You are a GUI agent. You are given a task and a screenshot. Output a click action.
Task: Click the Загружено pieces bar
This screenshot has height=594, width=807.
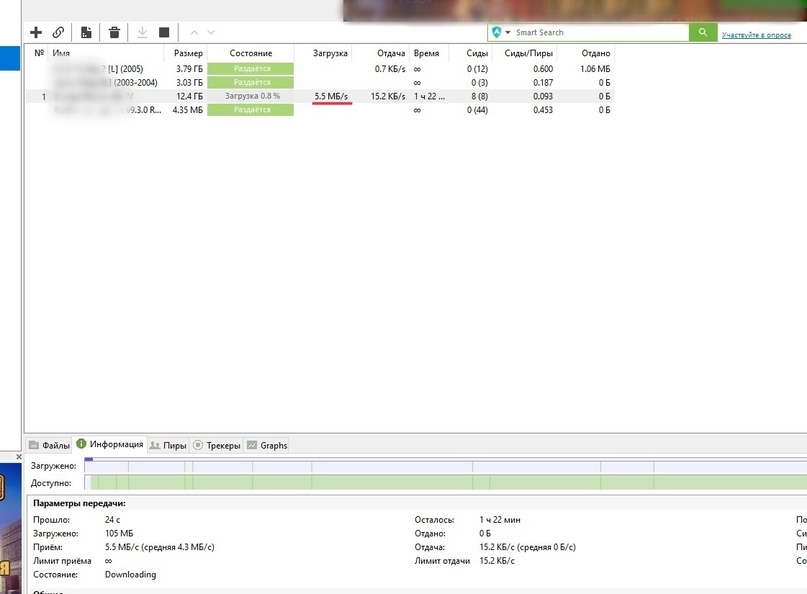(x=445, y=465)
